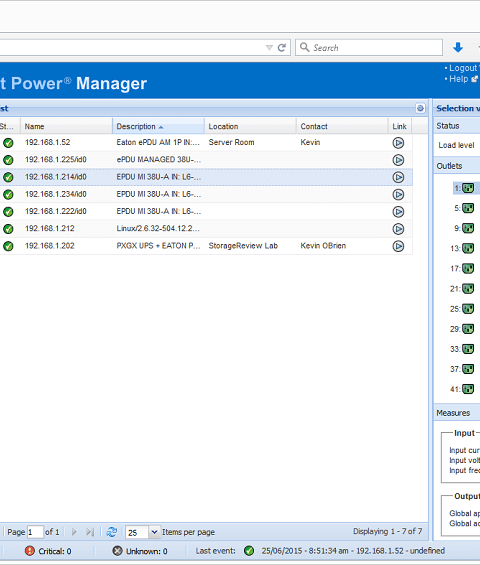Click status icon of 192.168.1.214/id0 row
The image size is (480, 565).
[8, 177]
